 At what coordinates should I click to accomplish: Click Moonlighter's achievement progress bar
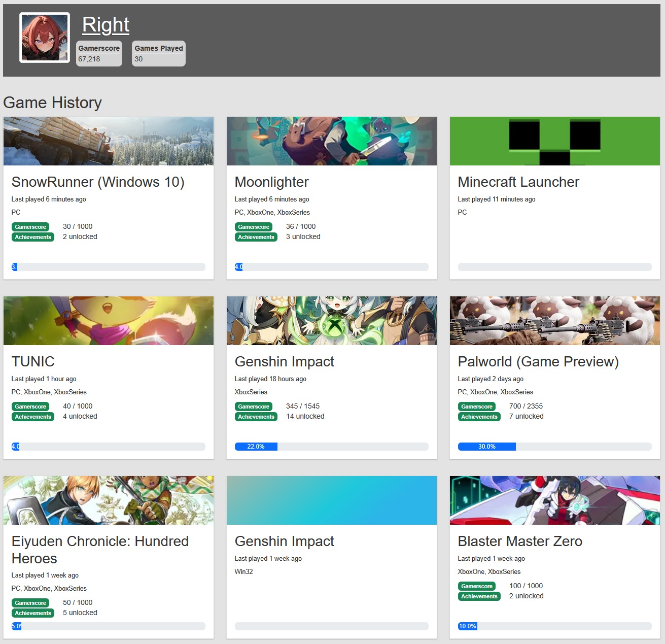pyautogui.click(x=332, y=267)
